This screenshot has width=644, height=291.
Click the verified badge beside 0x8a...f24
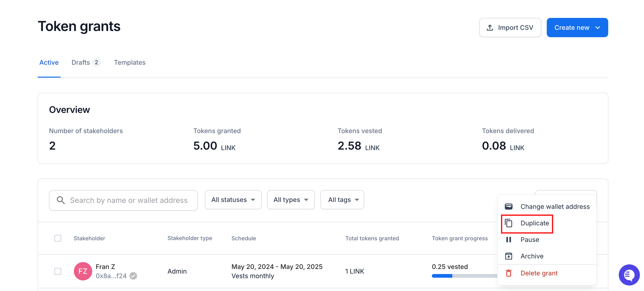tap(133, 276)
